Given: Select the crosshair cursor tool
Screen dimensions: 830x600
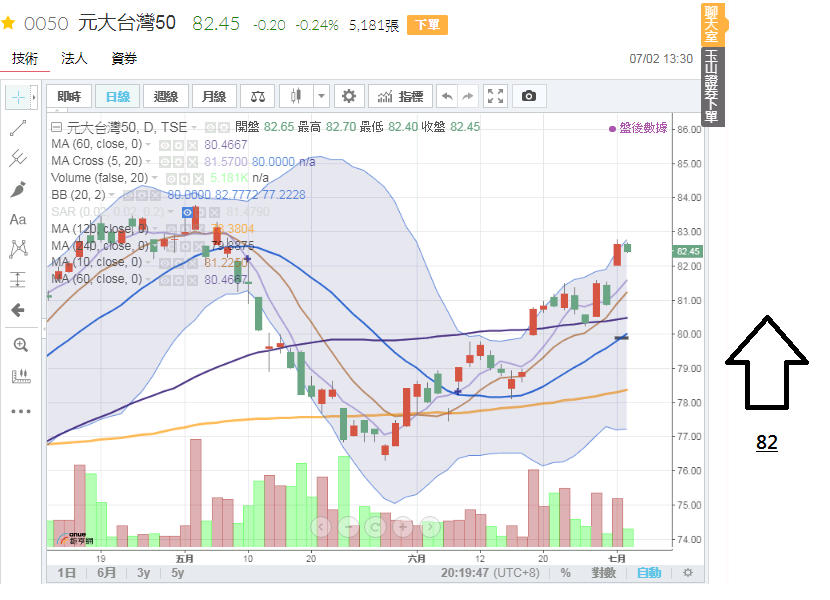Looking at the screenshot, I should click(18, 97).
